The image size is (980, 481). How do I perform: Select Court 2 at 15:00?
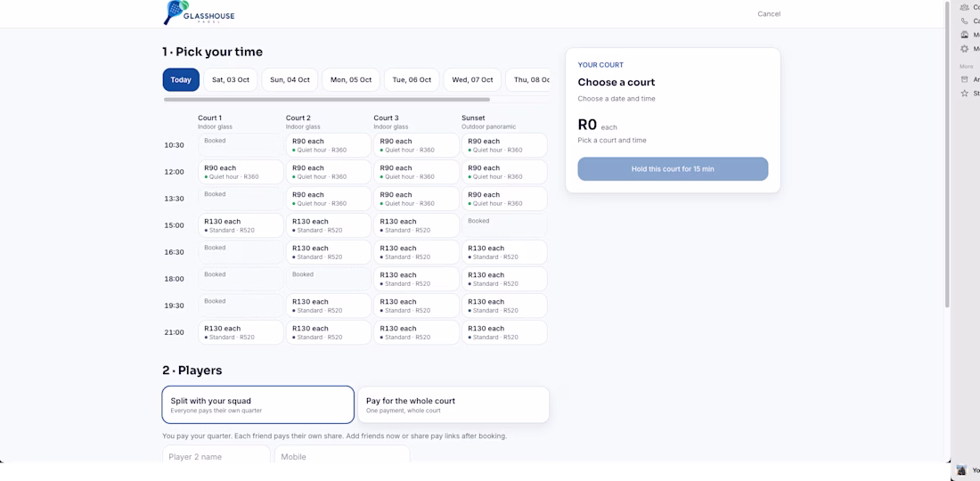click(329, 225)
